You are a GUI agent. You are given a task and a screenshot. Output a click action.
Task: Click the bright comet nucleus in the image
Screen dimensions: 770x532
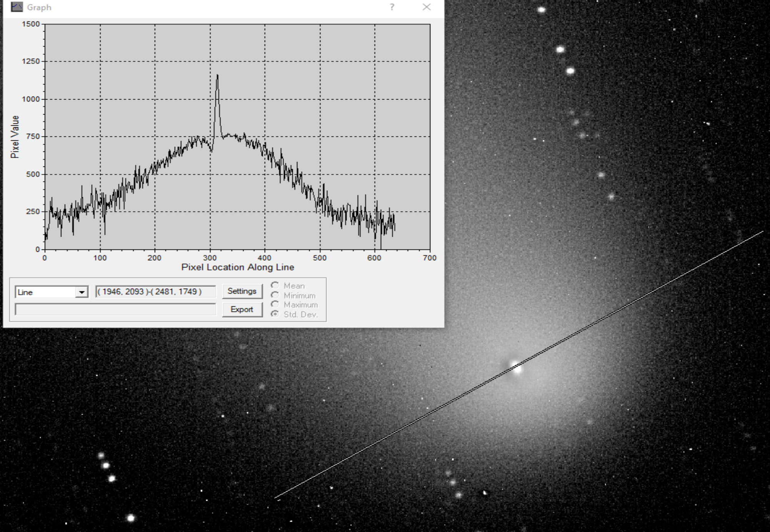[516, 366]
